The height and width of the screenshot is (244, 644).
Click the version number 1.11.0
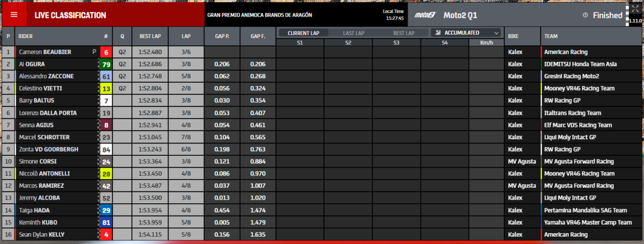[635, 21]
